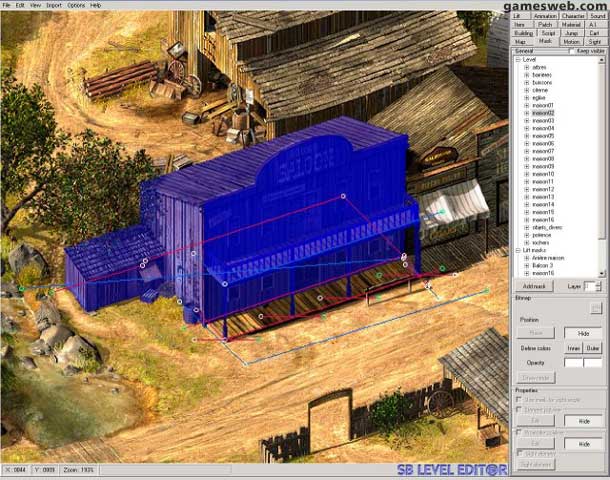This screenshot has width=610, height=480.
Task: Open the File menu
Action: click(x=7, y=5)
